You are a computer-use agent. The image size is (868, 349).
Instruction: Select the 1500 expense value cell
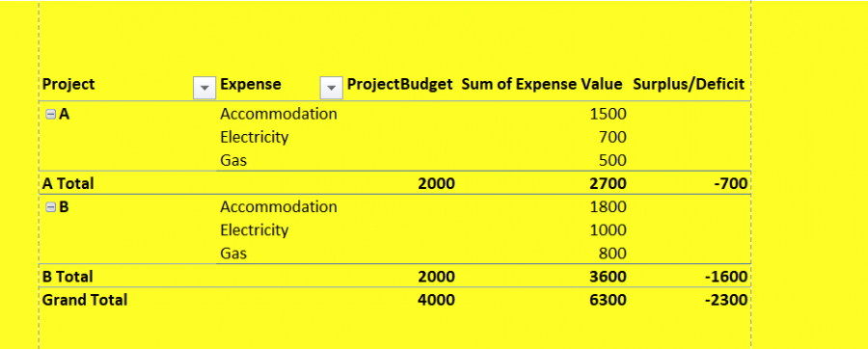point(609,114)
